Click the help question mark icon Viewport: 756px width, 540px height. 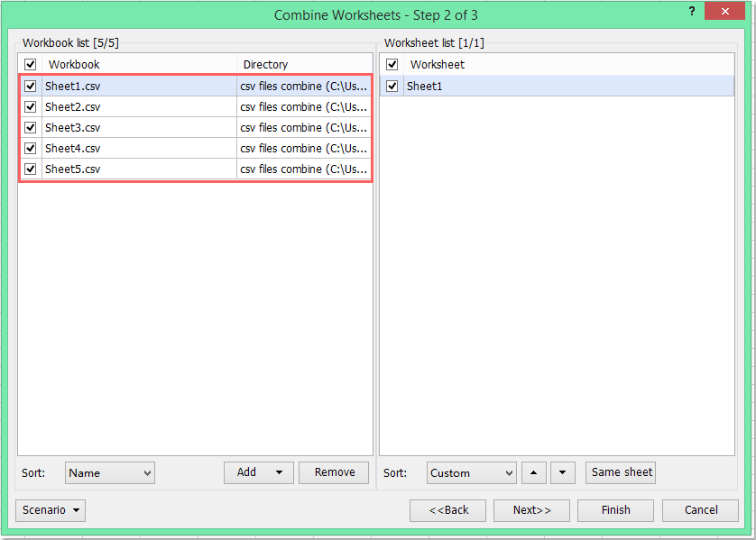click(x=692, y=12)
